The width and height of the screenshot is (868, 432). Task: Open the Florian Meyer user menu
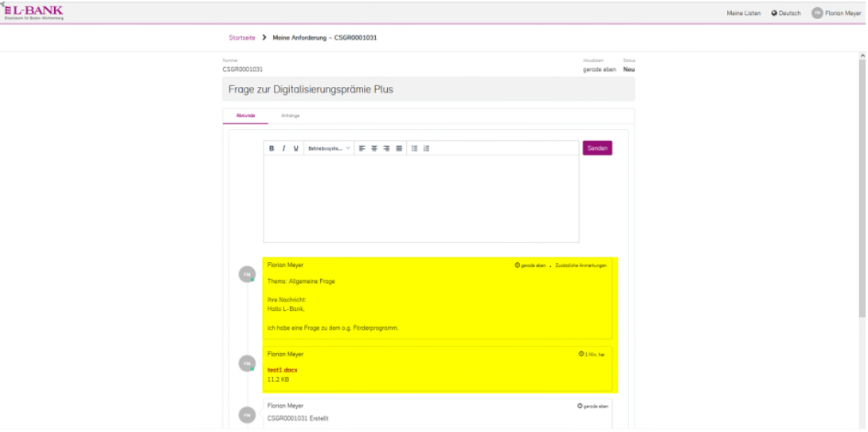pos(836,13)
